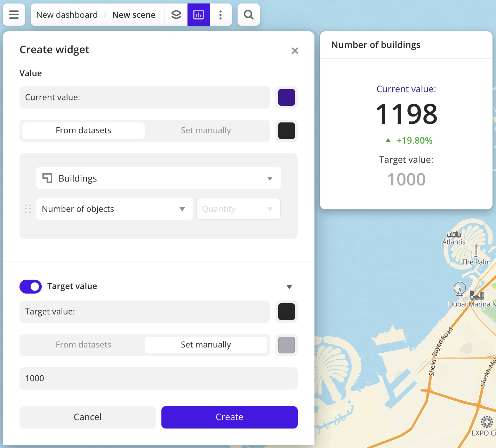
Task: Open the hamburger main menu
Action: pyautogui.click(x=14, y=15)
